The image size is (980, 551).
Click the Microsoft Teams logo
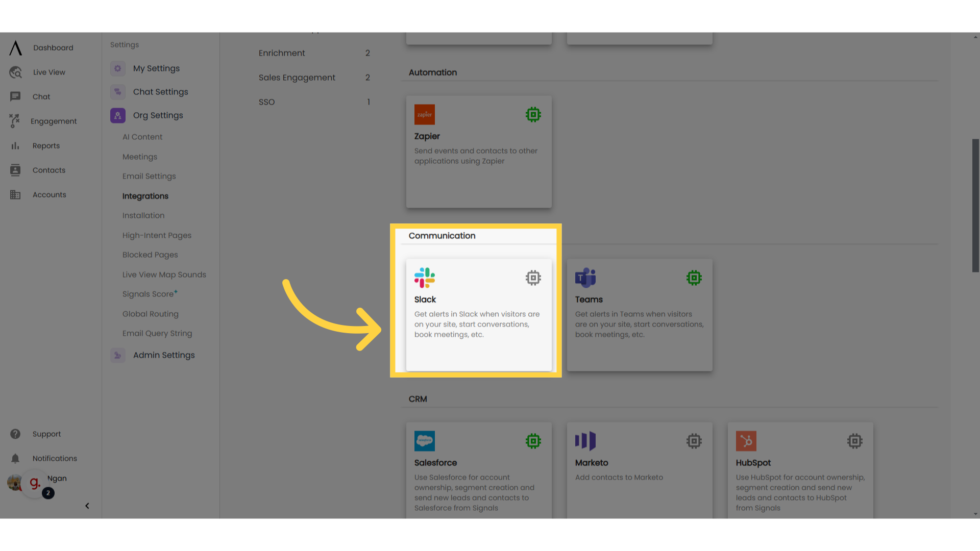(585, 278)
